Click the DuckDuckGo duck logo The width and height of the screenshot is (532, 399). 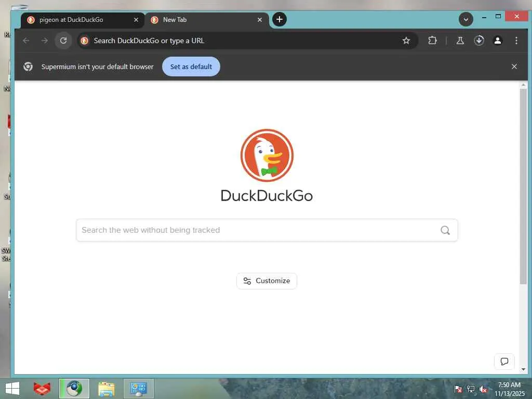coord(267,155)
